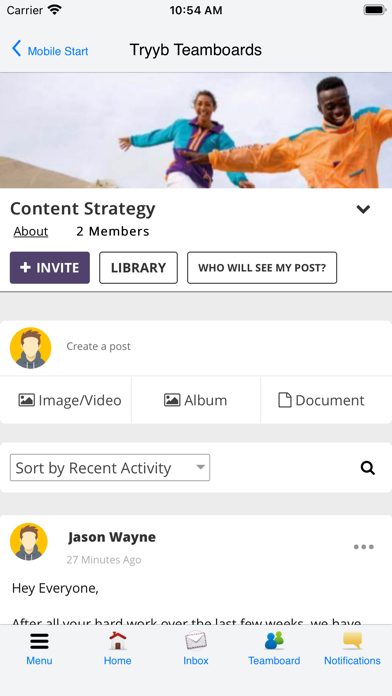The height and width of the screenshot is (696, 392).
Task: Open the Menu tab
Action: coord(39,649)
